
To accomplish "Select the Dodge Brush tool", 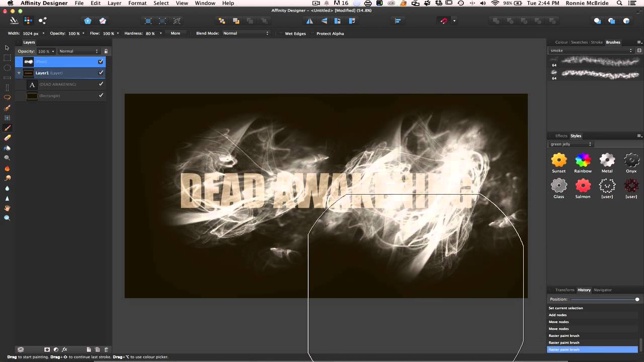I will tap(7, 158).
